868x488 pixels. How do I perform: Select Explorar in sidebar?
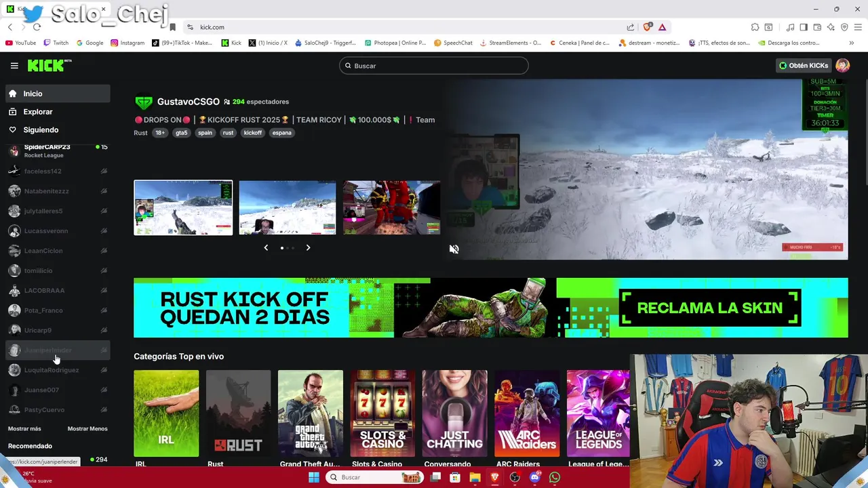[58, 112]
